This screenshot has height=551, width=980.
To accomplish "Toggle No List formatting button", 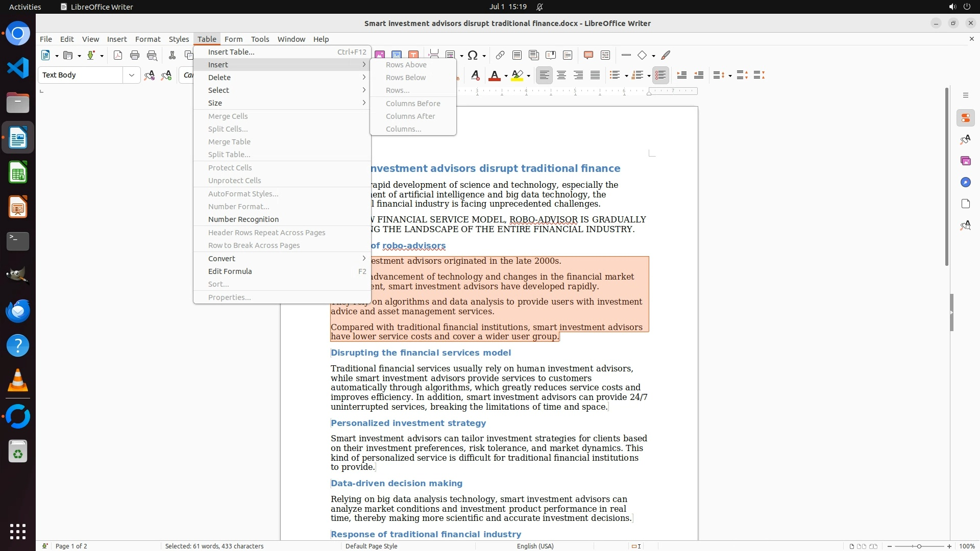I will [x=660, y=76].
